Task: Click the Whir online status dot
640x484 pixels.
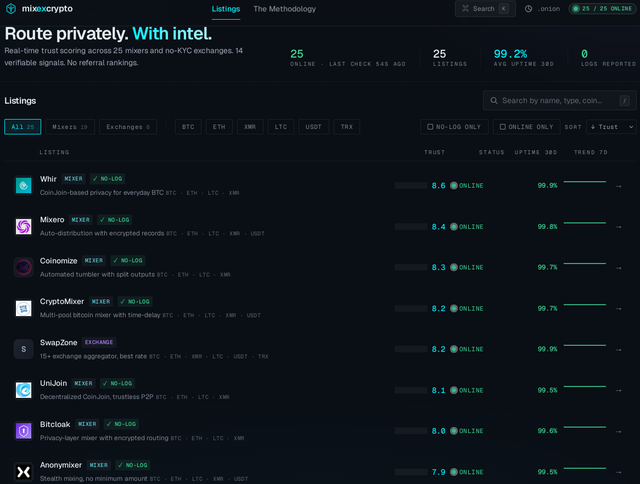Action: (453, 186)
